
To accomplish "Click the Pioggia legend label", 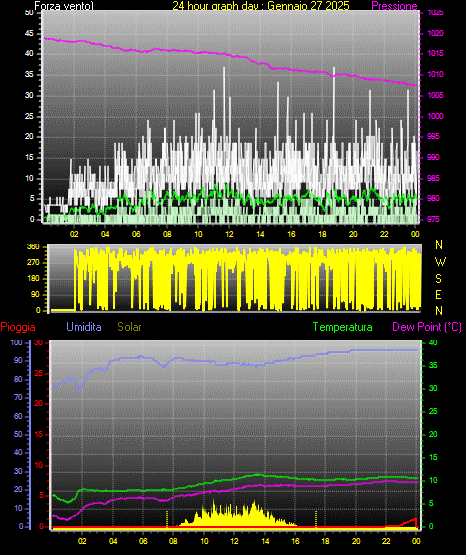I will (18, 327).
